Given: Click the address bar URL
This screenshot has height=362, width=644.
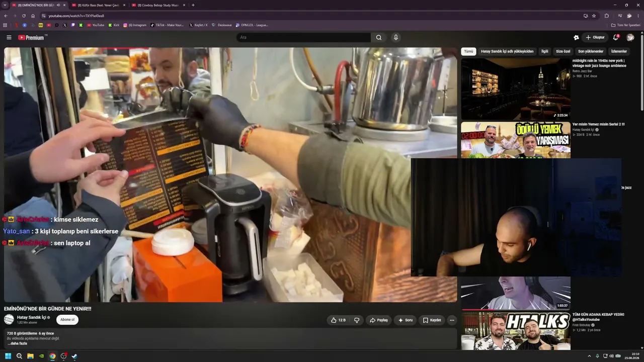Looking at the screenshot, I should pyautogui.click(x=76, y=16).
